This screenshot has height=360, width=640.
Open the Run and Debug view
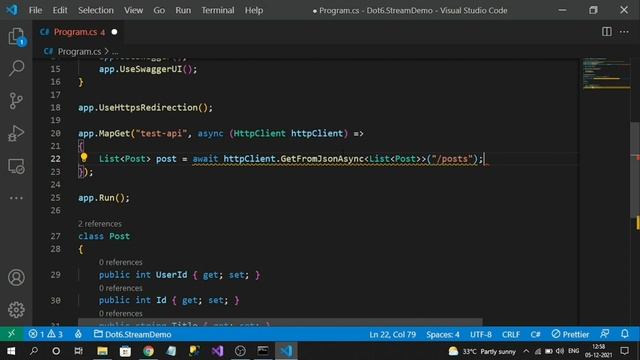(16, 133)
